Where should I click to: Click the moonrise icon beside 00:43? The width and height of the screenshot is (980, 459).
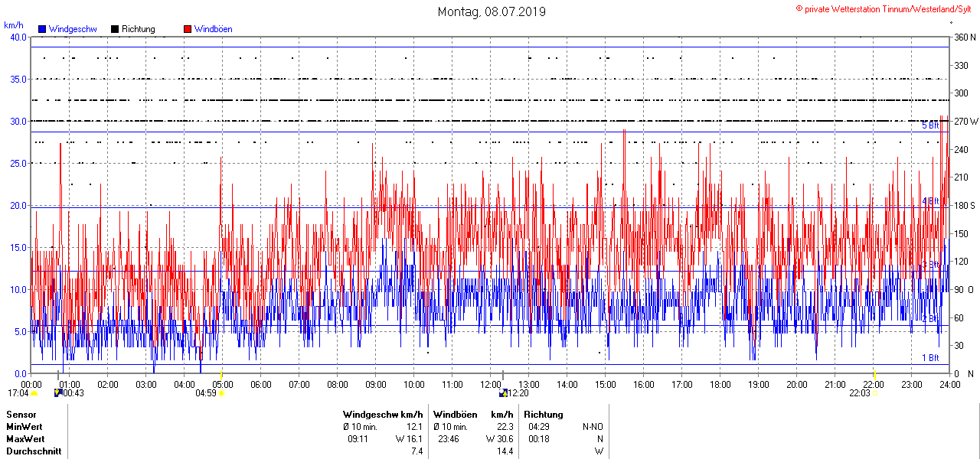coord(58,392)
